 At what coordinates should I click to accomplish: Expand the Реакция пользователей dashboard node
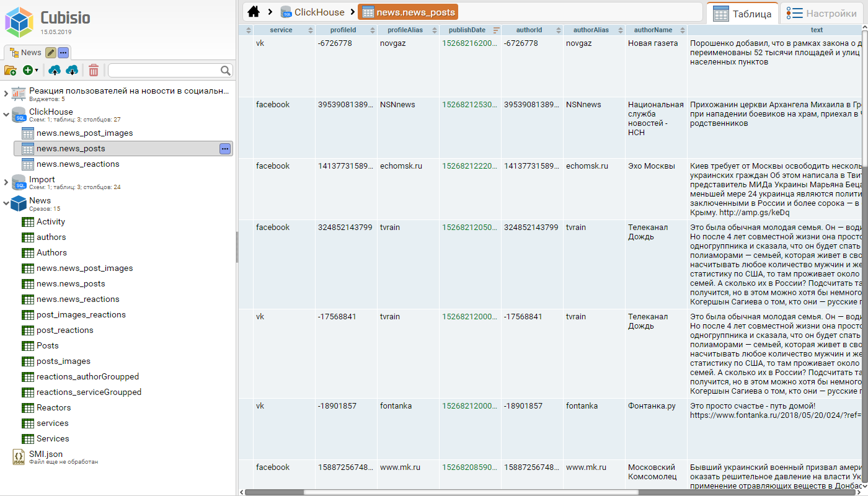pyautogui.click(x=6, y=94)
